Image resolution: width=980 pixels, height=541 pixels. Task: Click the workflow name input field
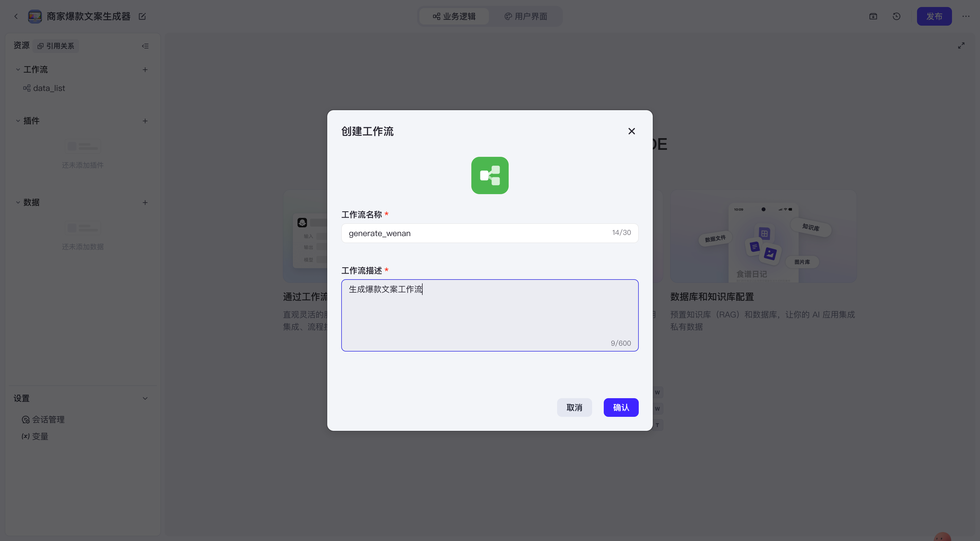coord(475,233)
